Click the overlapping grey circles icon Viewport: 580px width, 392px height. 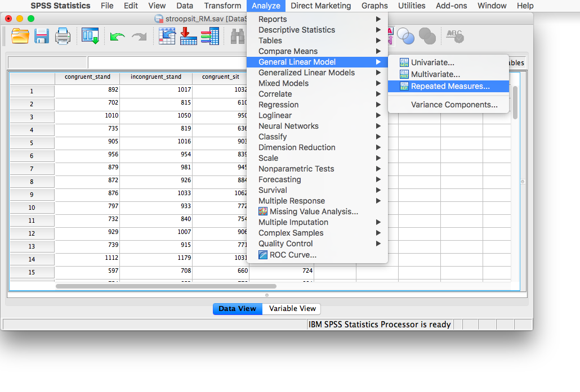[x=427, y=36]
